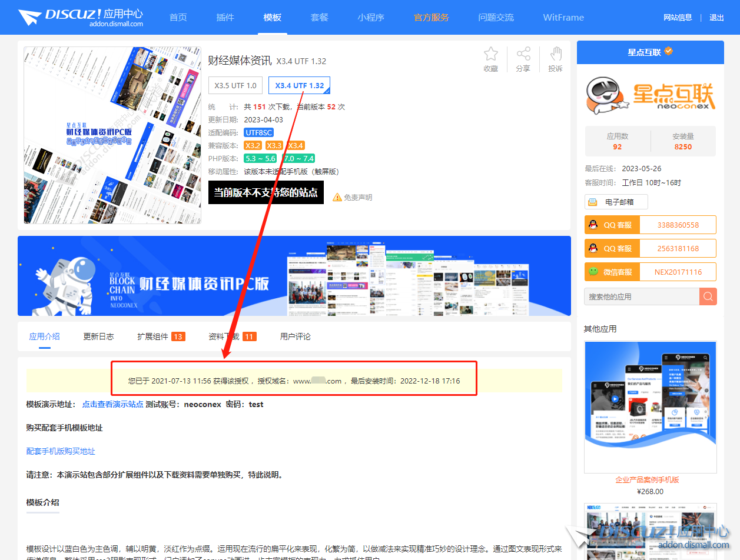Click the 电子邮箱 button
Screen dimensions: 740x560
click(x=616, y=202)
